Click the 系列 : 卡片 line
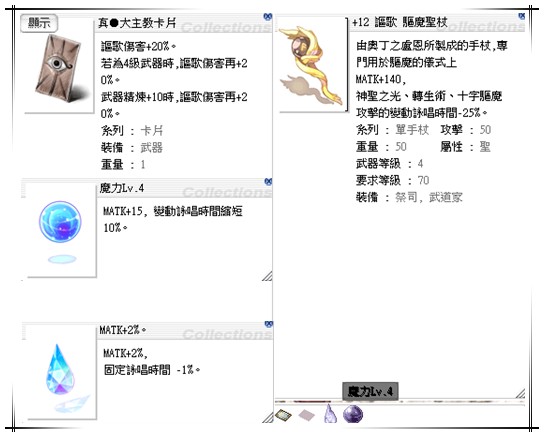This screenshot has width=544, height=437. 132,131
